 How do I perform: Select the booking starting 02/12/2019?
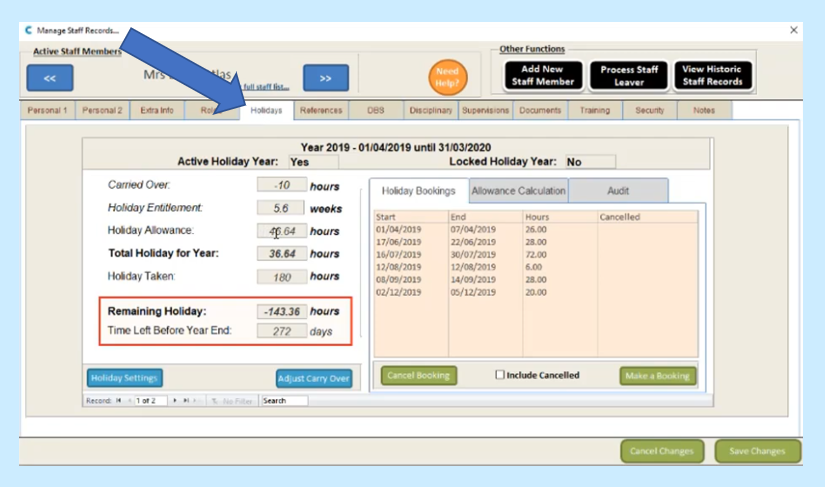[x=536, y=292]
